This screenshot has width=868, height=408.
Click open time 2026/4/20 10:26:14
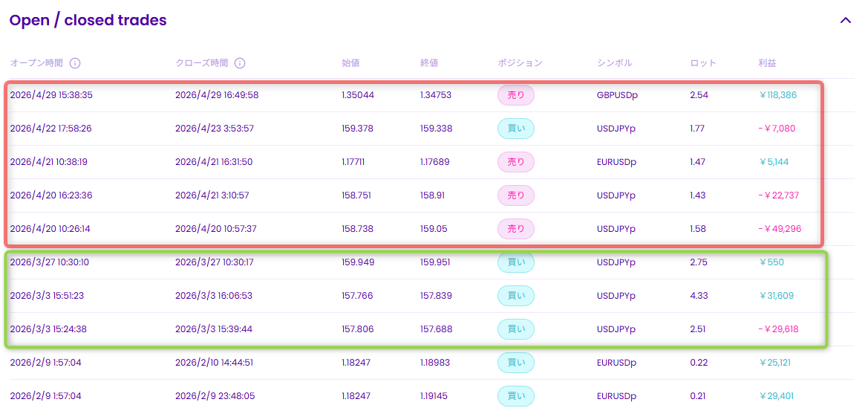coord(50,228)
